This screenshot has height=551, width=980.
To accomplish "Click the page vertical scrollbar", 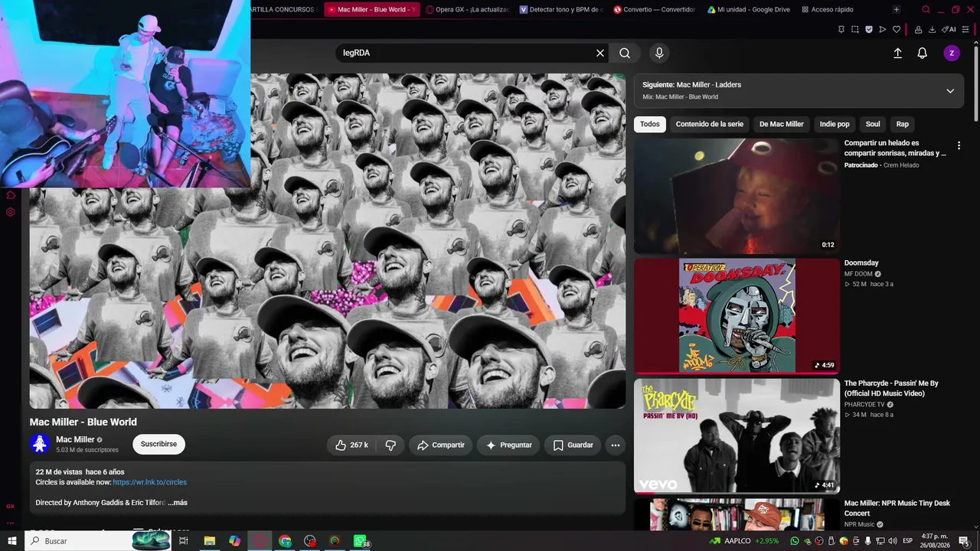I will tap(975, 84).
